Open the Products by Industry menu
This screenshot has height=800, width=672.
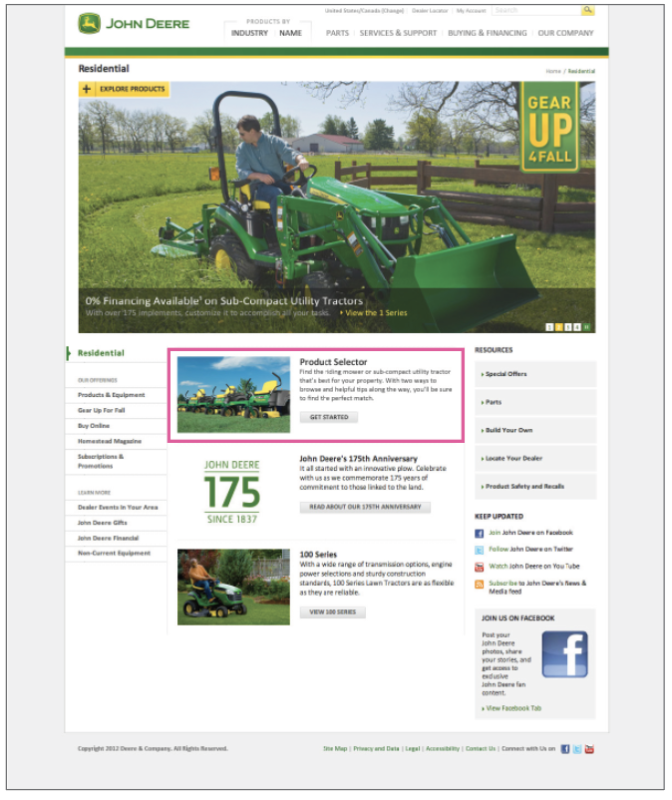tap(249, 33)
